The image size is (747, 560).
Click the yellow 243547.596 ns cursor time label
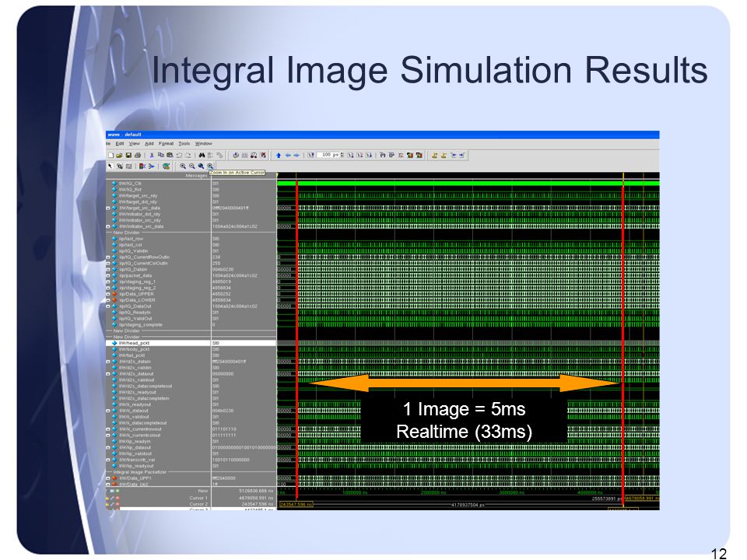click(296, 504)
